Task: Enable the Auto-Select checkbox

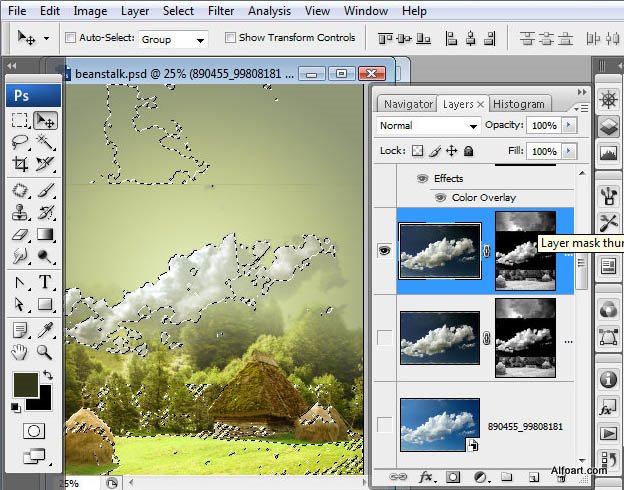Action: (70, 38)
